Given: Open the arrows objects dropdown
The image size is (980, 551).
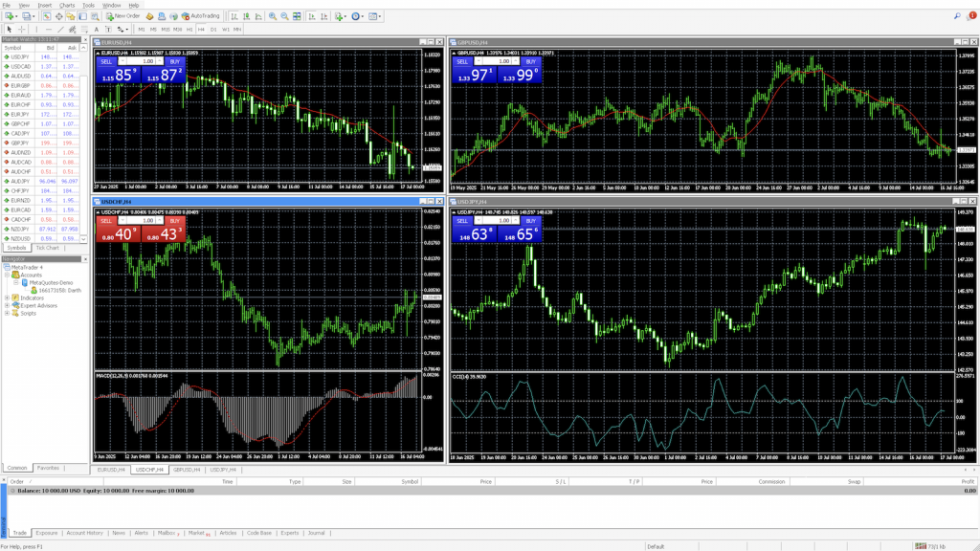Looking at the screenshot, I should (122, 30).
